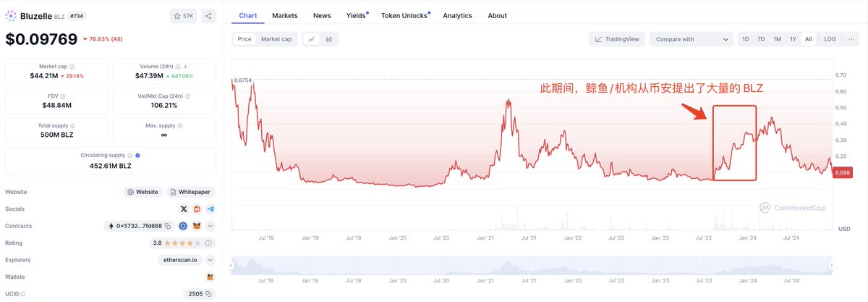Click the $44.21M market cap value

coord(44,75)
